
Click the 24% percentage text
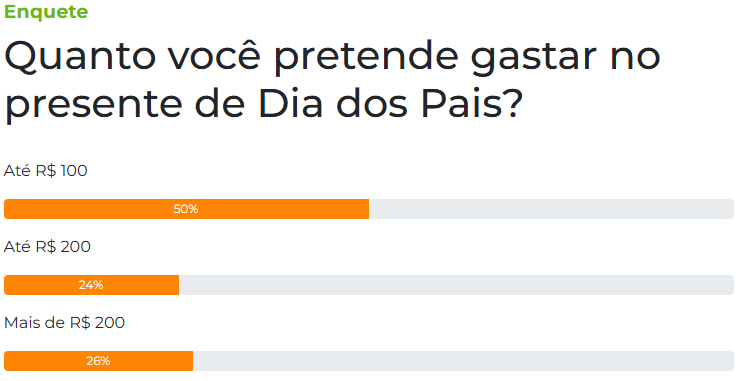tap(91, 285)
